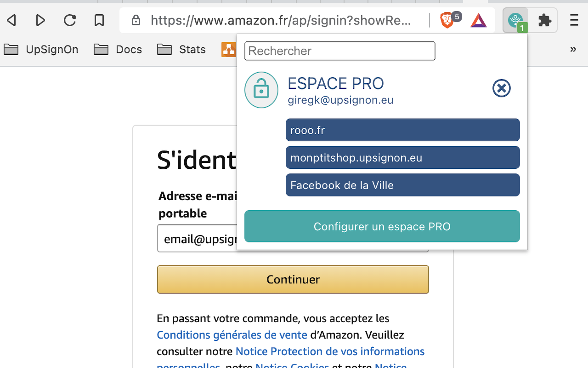
Task: Type in the Rechercher search field
Action: pyautogui.click(x=339, y=51)
